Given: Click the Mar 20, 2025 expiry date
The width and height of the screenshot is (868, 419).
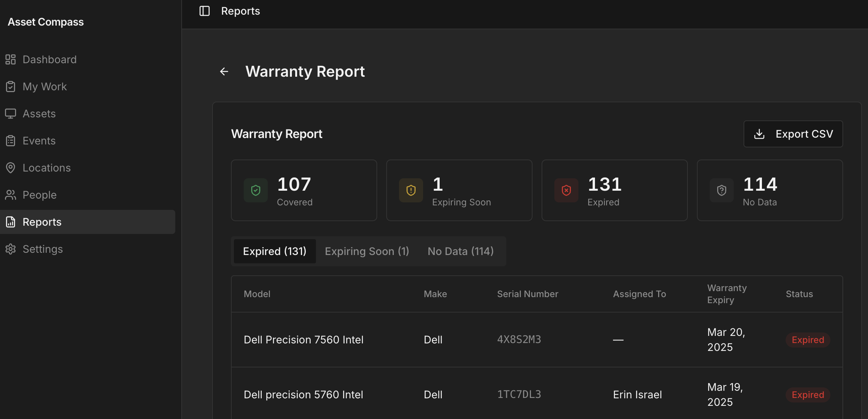Looking at the screenshot, I should pos(726,340).
